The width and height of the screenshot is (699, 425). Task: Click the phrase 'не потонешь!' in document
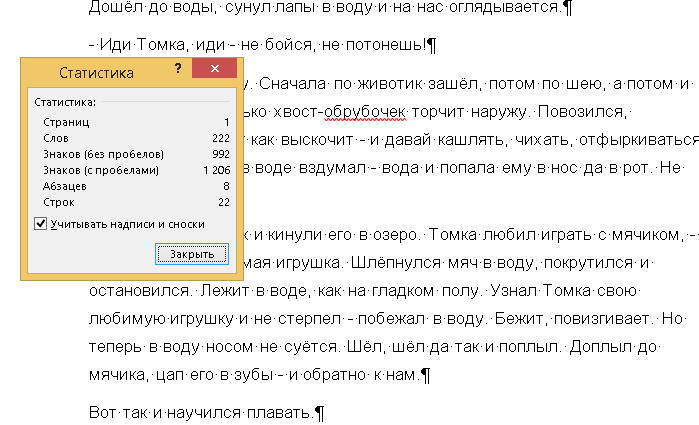[x=373, y=45]
